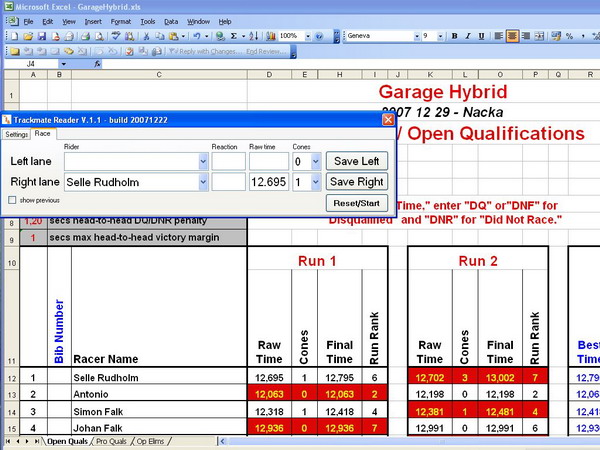Click the Left lane Raw time field
This screenshot has height=450, width=600.
(x=269, y=161)
